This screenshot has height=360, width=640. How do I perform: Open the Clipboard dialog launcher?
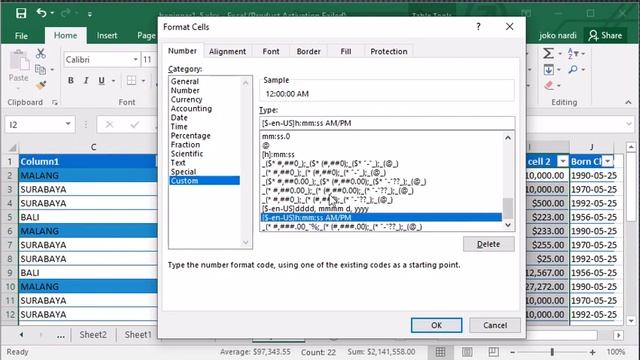tap(55, 102)
